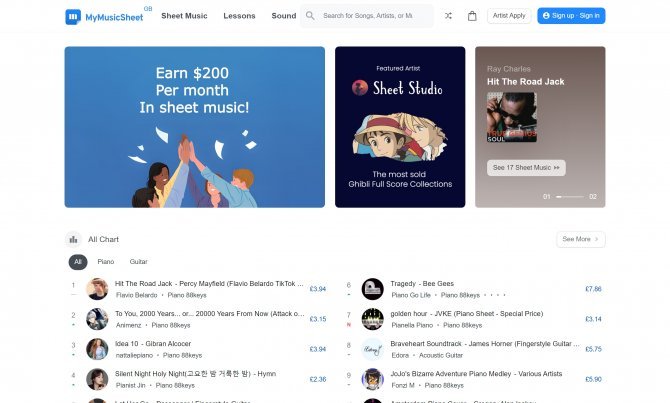The width and height of the screenshot is (670, 403).
Task: Click Pianist Jin avatar
Action: click(x=97, y=379)
